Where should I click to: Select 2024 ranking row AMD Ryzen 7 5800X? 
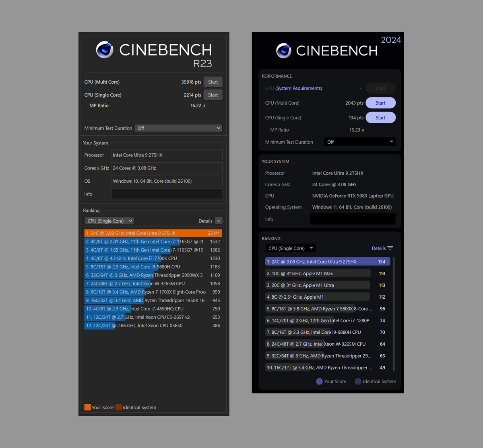(328, 309)
